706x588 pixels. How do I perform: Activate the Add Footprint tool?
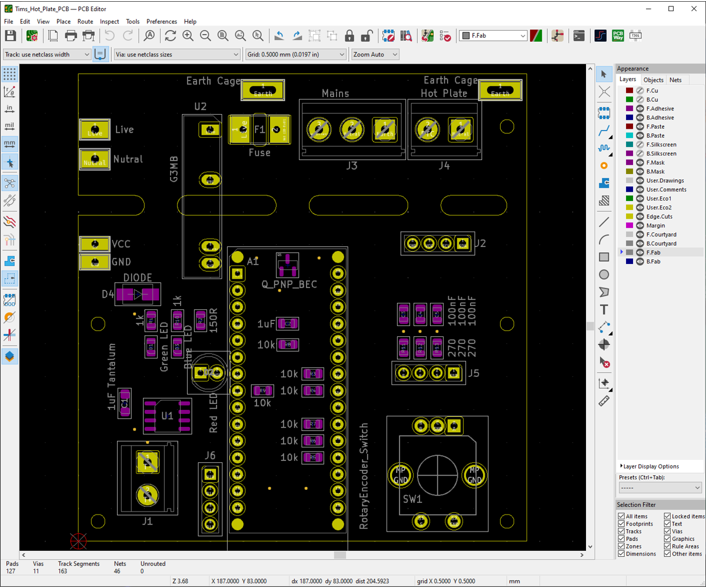(x=604, y=113)
